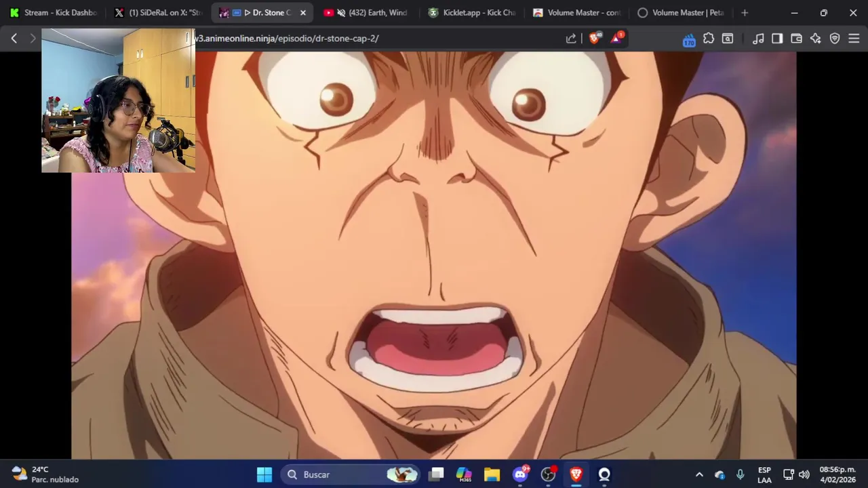The width and height of the screenshot is (868, 488).
Task: Launch the Microsoft 365 Copilot app
Action: pyautogui.click(x=464, y=474)
